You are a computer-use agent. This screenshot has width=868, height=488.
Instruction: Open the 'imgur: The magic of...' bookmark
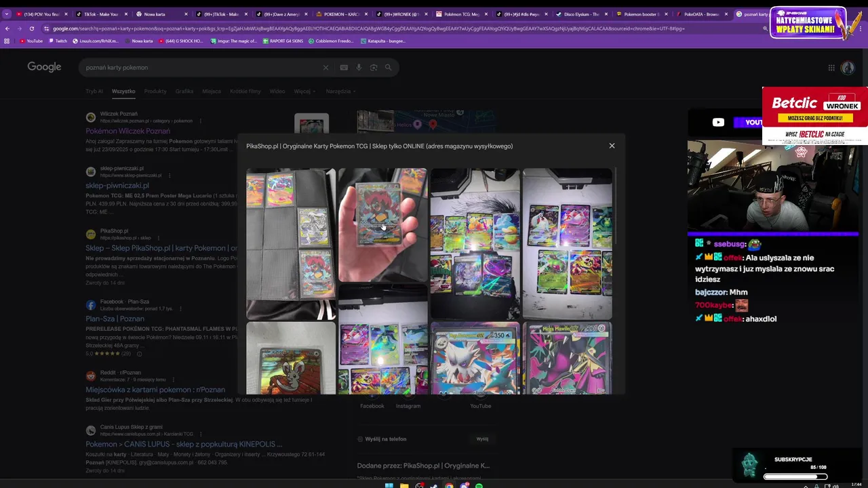click(x=233, y=41)
